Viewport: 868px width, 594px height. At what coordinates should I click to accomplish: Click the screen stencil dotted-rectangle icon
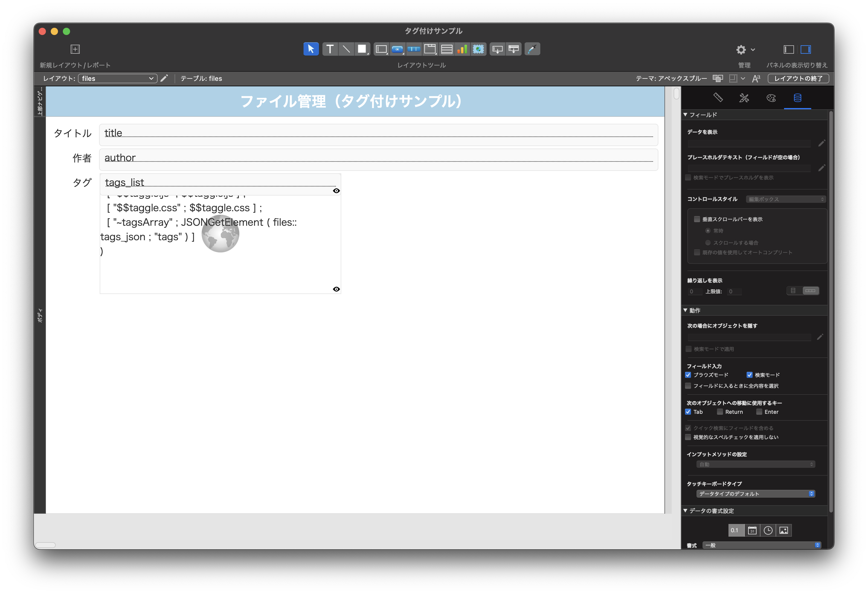(x=733, y=78)
